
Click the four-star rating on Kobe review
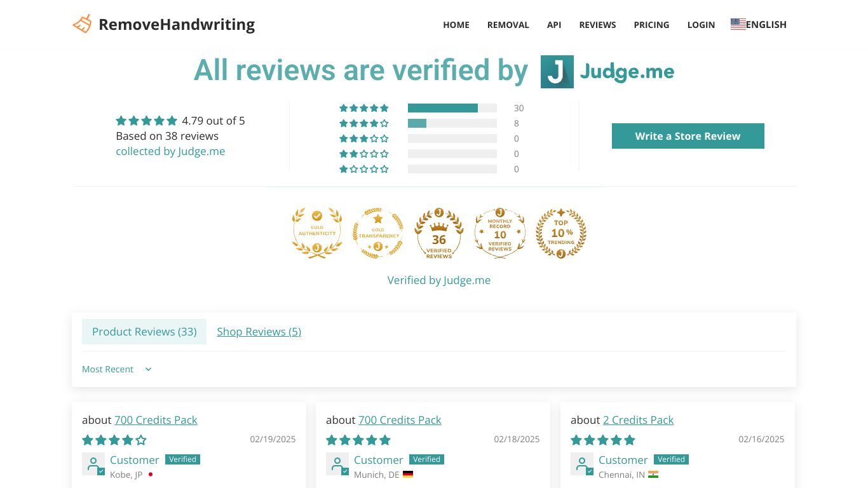click(x=114, y=440)
